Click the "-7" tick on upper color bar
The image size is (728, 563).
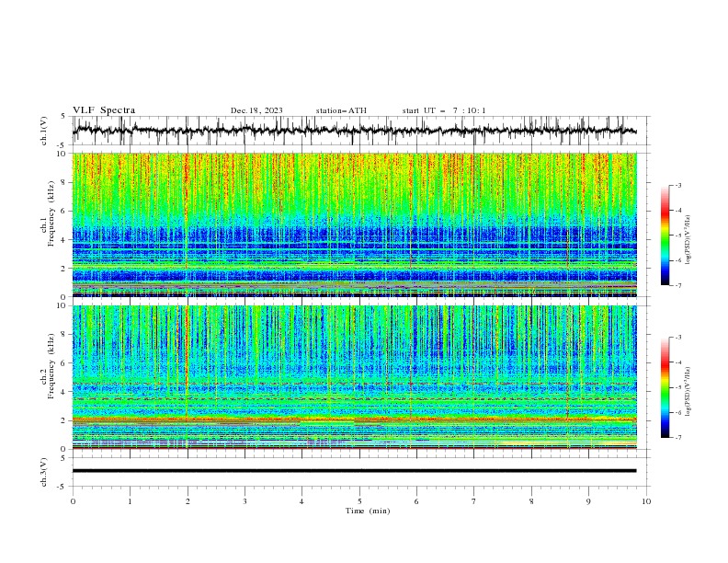coord(677,285)
